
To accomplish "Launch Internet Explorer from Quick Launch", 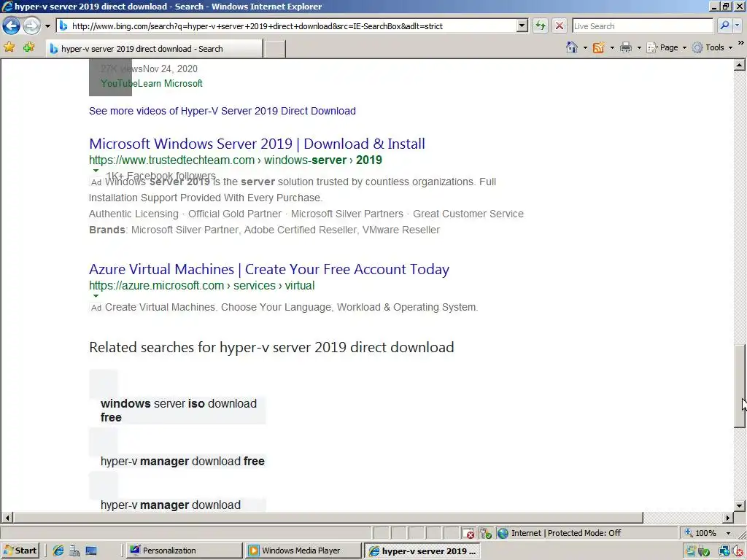I will pos(58,551).
